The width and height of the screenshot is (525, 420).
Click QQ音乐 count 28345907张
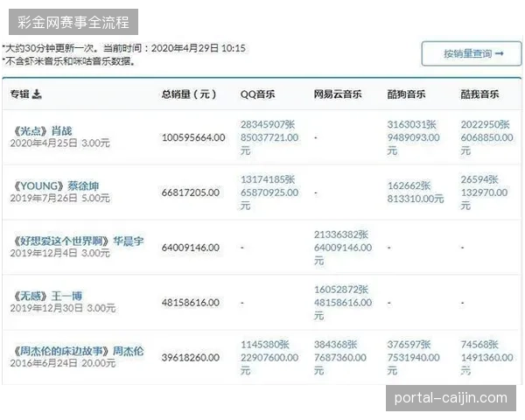pyautogui.click(x=268, y=124)
